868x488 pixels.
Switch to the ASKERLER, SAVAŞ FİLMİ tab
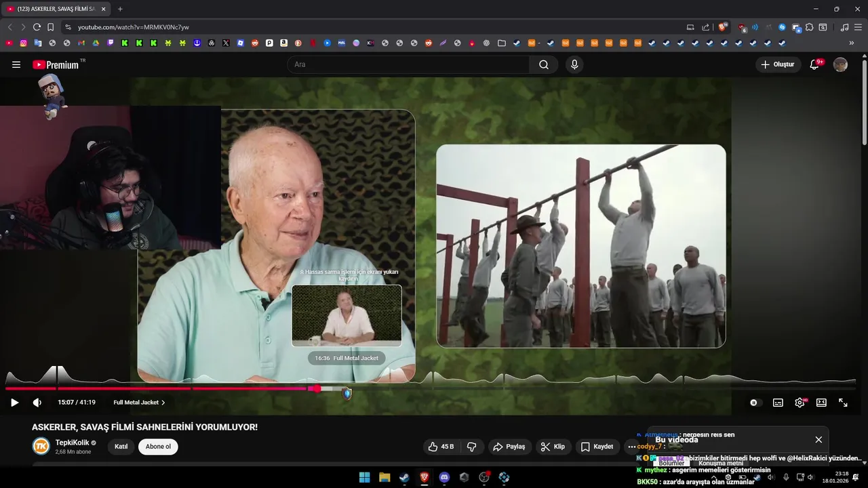coord(57,9)
